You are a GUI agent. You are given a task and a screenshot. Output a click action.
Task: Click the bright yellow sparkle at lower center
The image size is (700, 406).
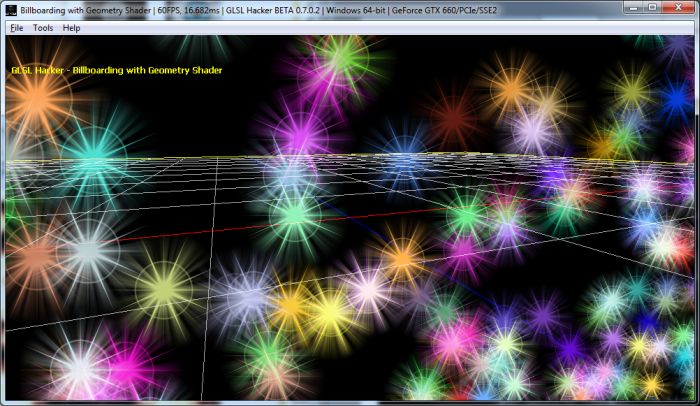point(330,315)
